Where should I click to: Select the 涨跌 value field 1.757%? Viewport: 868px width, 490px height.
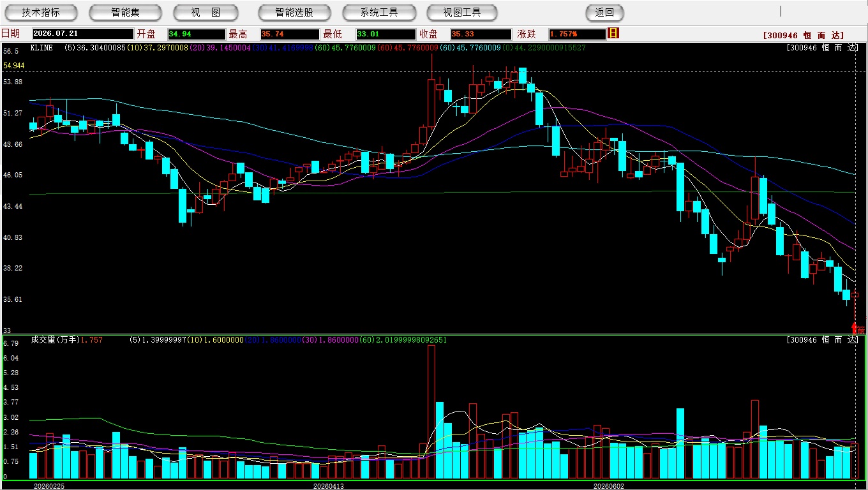[576, 34]
